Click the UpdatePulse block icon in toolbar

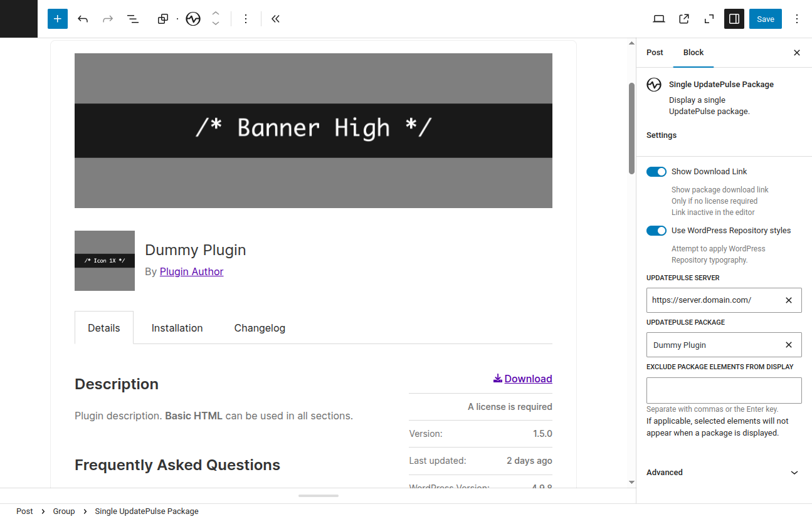coord(193,19)
